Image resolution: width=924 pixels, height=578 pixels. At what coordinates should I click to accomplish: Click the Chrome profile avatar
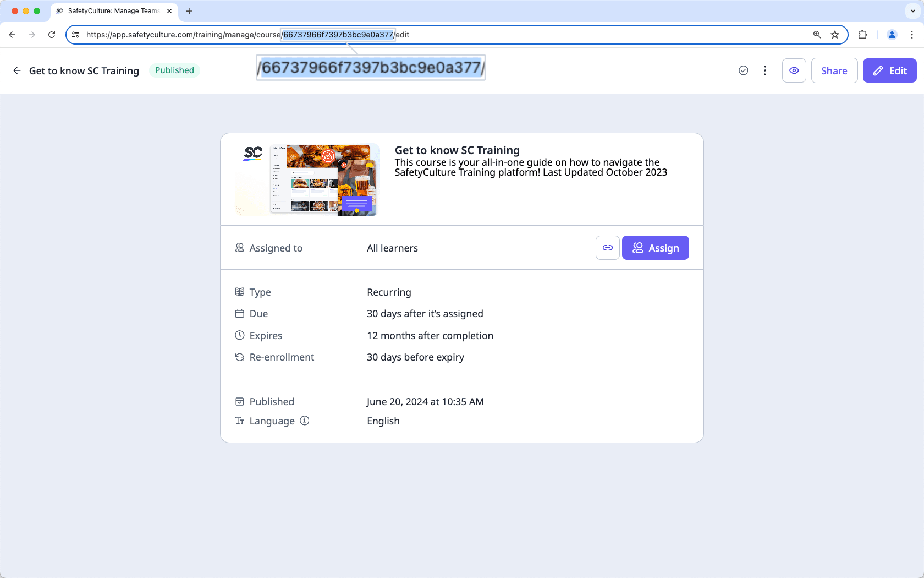[892, 34]
